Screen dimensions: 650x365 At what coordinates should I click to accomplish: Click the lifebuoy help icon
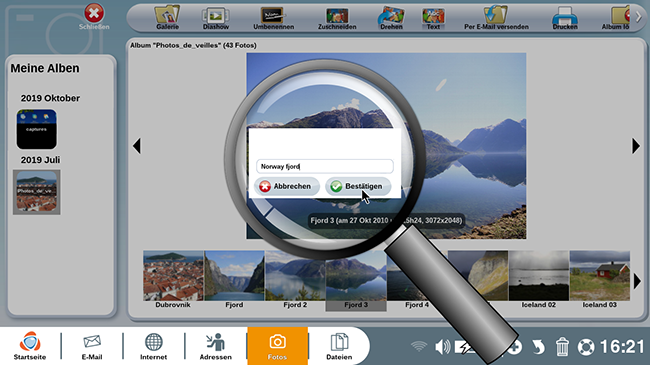click(586, 347)
